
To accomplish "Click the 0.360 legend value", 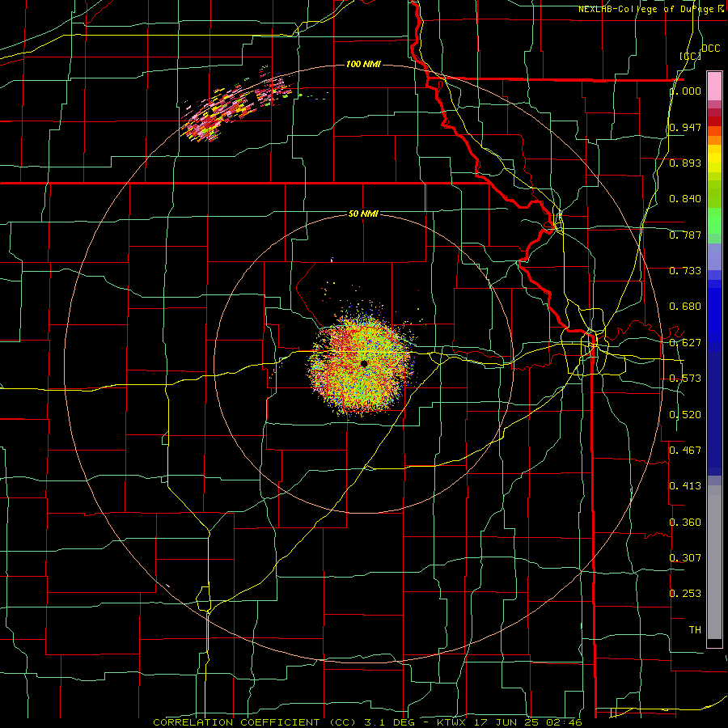I will point(685,523).
